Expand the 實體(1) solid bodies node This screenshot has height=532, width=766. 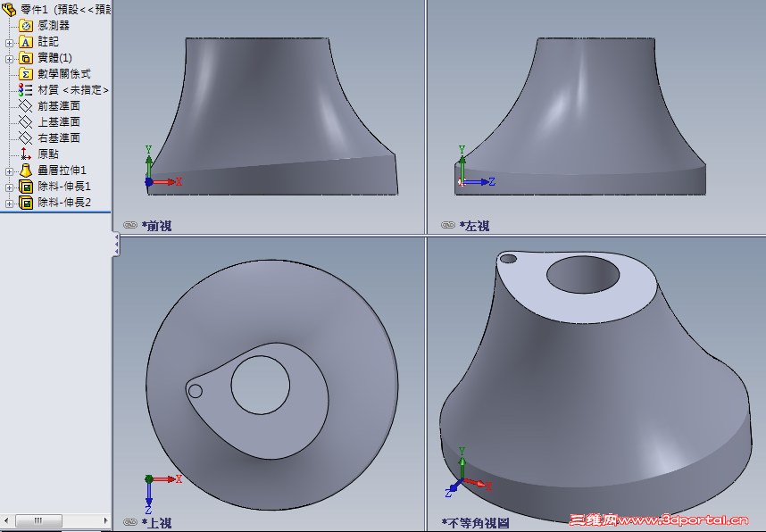point(9,59)
